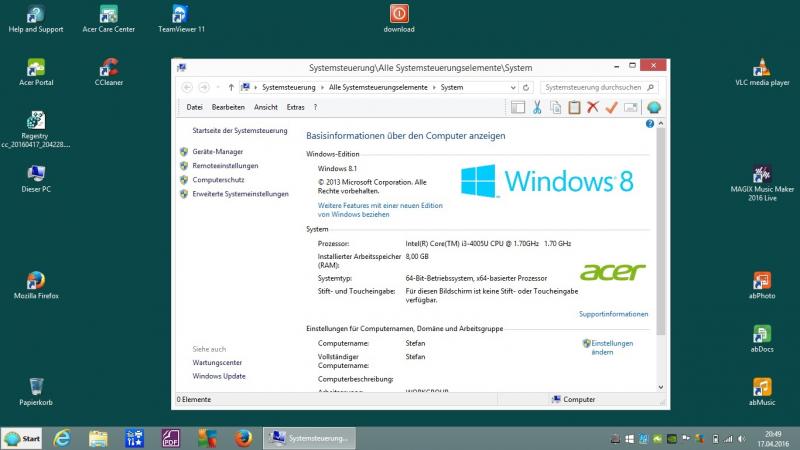
Task: Open Geräte-Manager from the sidebar
Action: click(x=217, y=152)
